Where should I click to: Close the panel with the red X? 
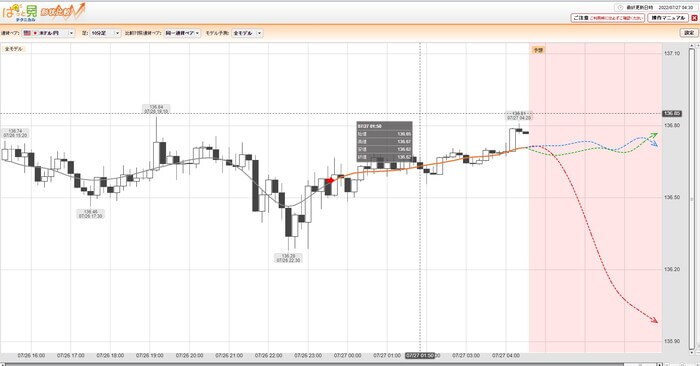click(x=694, y=18)
